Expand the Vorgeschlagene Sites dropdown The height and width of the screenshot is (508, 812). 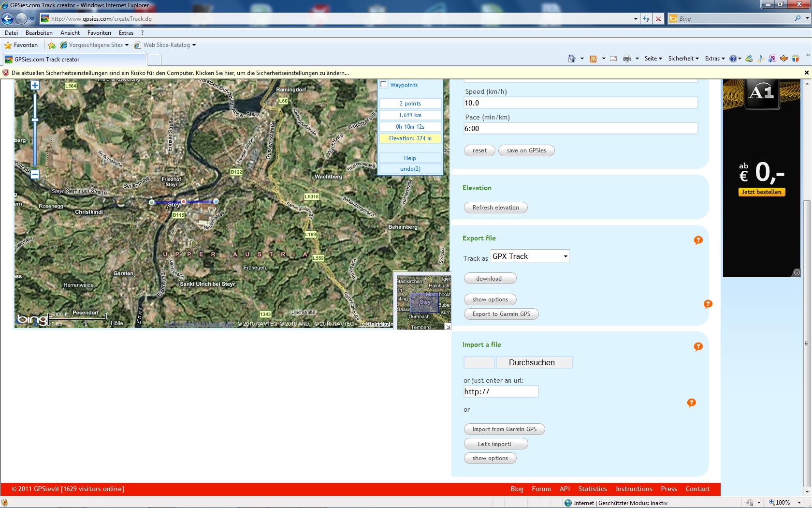(127, 45)
